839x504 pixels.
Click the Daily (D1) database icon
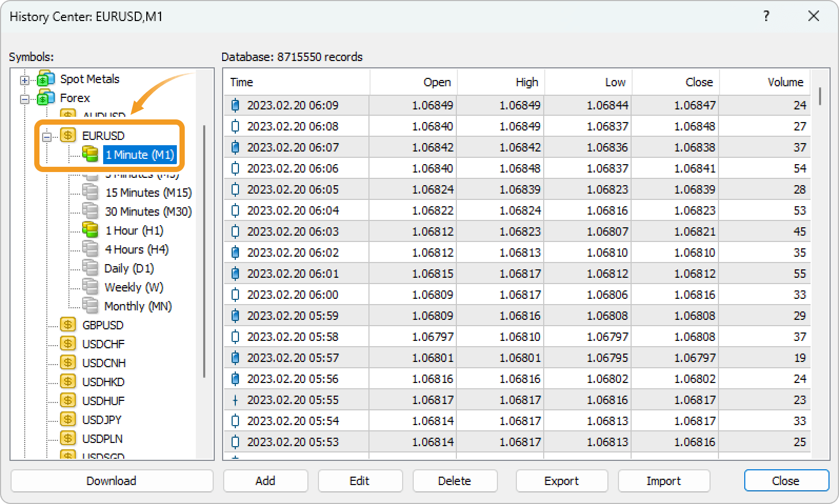click(90, 268)
